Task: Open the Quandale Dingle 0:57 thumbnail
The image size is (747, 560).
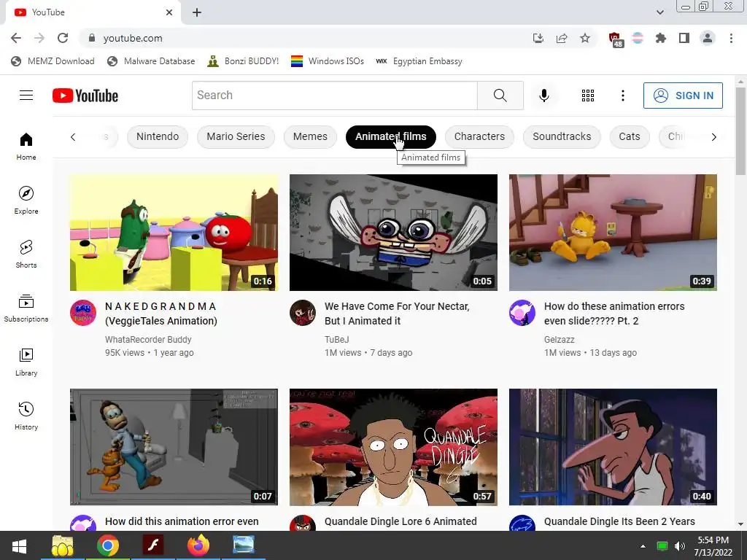Action: 393,447
